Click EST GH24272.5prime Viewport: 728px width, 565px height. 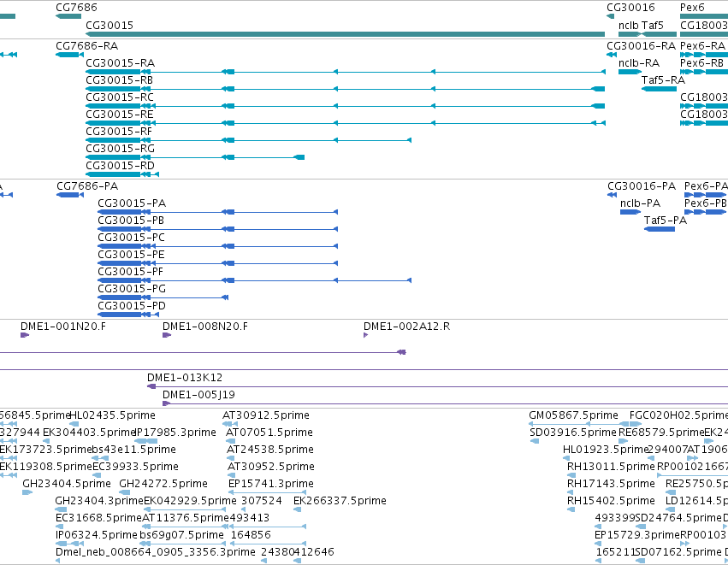[163, 485]
